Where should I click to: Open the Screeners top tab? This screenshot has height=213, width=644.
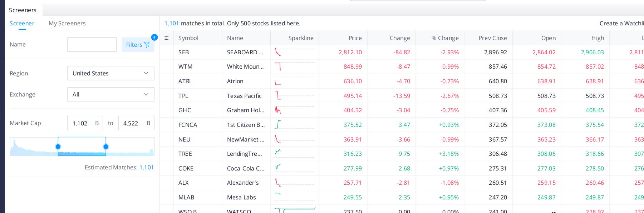pos(23,10)
